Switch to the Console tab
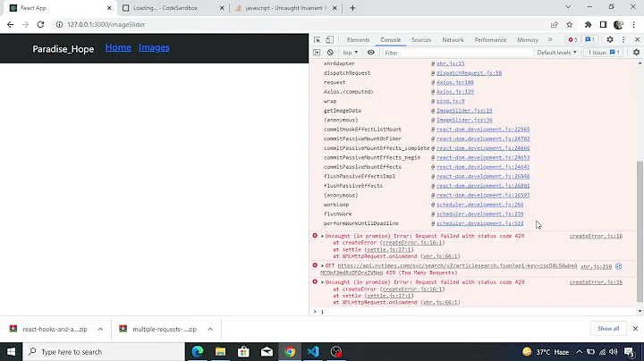The width and height of the screenshot is (644, 361). click(390, 40)
